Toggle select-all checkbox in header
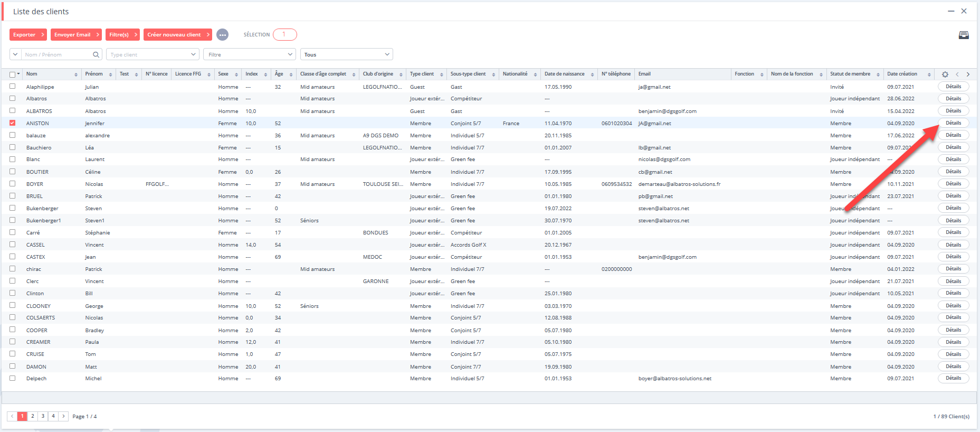 [12, 74]
